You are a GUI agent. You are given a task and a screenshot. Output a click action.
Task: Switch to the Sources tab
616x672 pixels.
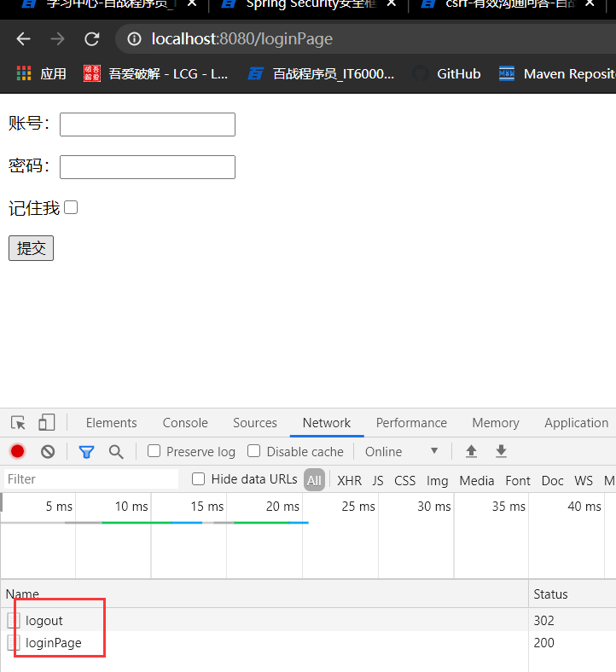tap(255, 423)
